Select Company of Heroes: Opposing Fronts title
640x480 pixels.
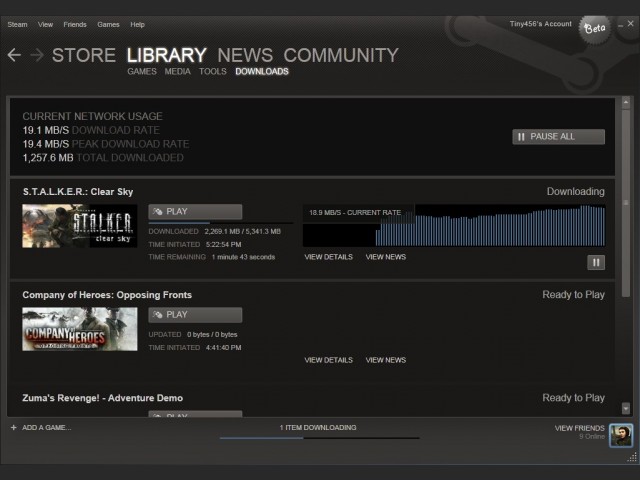pos(107,295)
